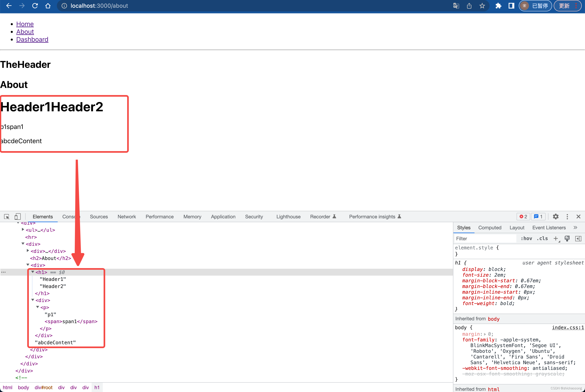Go forward in the browser
The height and width of the screenshot is (392, 585).
22,6
